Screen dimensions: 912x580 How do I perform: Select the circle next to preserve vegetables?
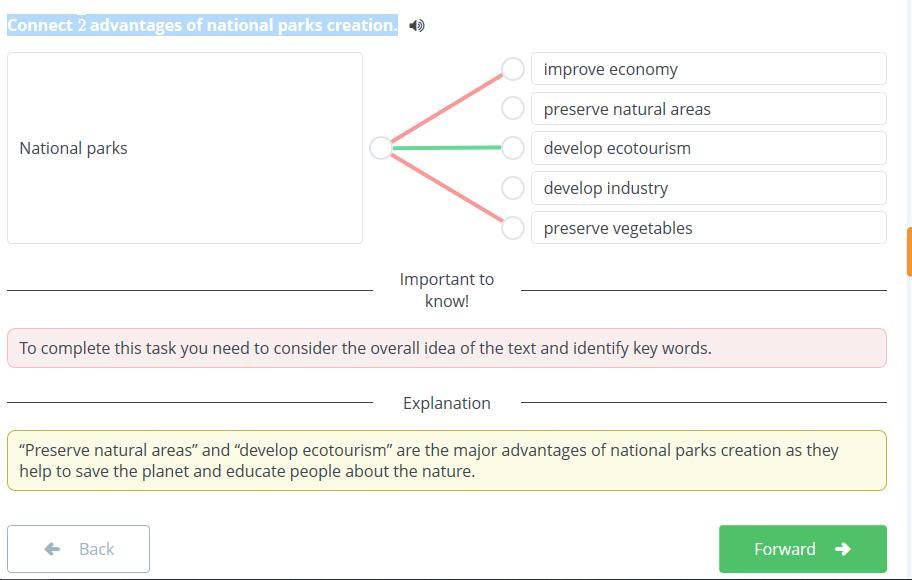click(x=512, y=227)
